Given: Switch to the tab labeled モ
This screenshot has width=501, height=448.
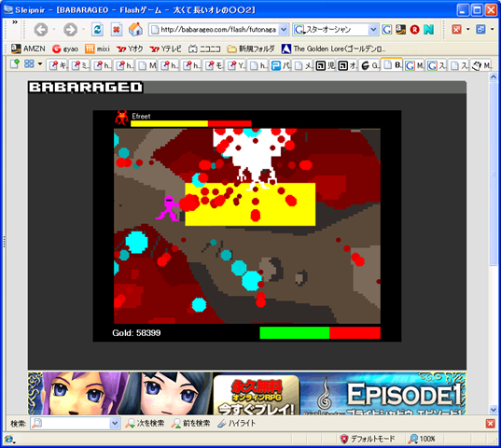Looking at the screenshot, I should tap(215, 65).
